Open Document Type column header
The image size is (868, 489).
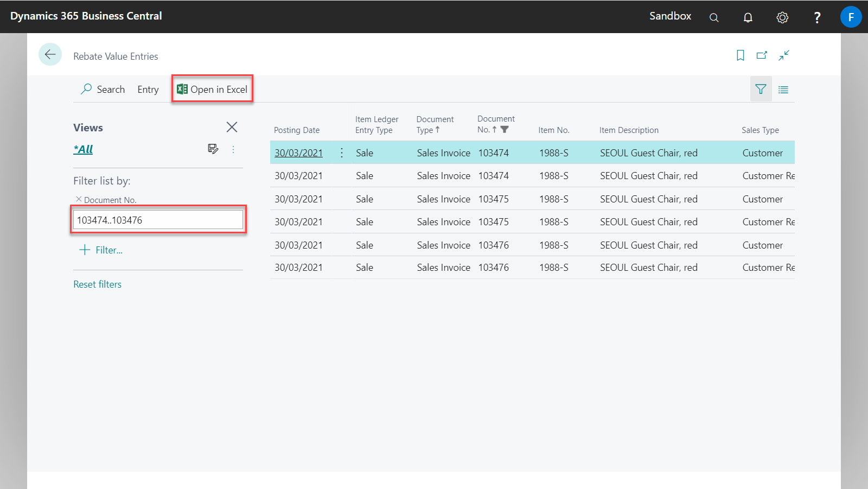(435, 125)
